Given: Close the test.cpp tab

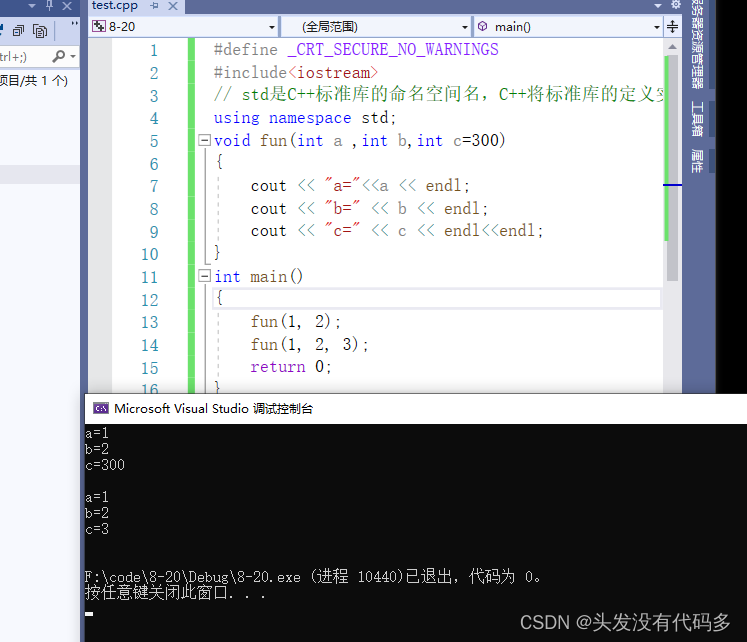Looking at the screenshot, I should [173, 6].
